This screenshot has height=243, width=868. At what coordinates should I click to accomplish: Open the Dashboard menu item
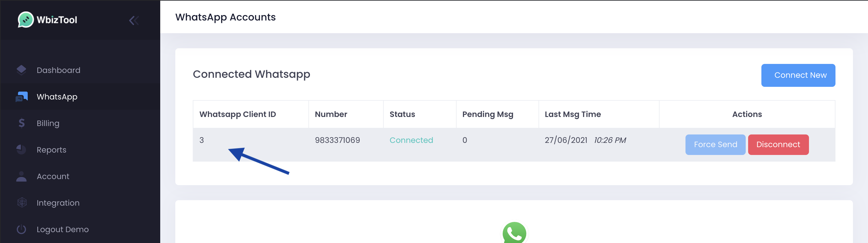[x=58, y=70]
